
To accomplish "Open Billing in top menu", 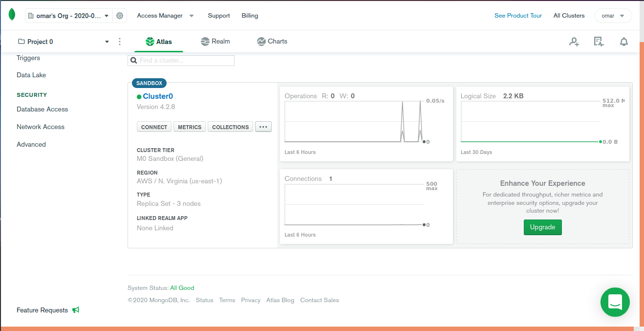I will coord(250,16).
